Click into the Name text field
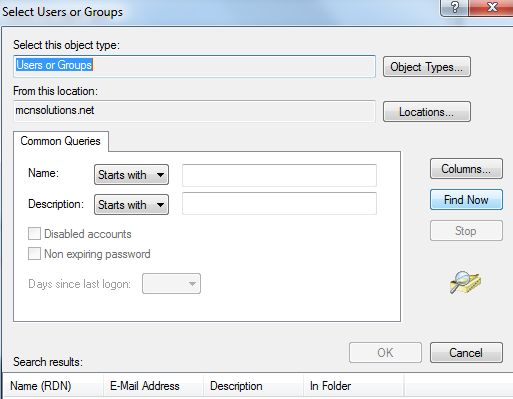 279,175
